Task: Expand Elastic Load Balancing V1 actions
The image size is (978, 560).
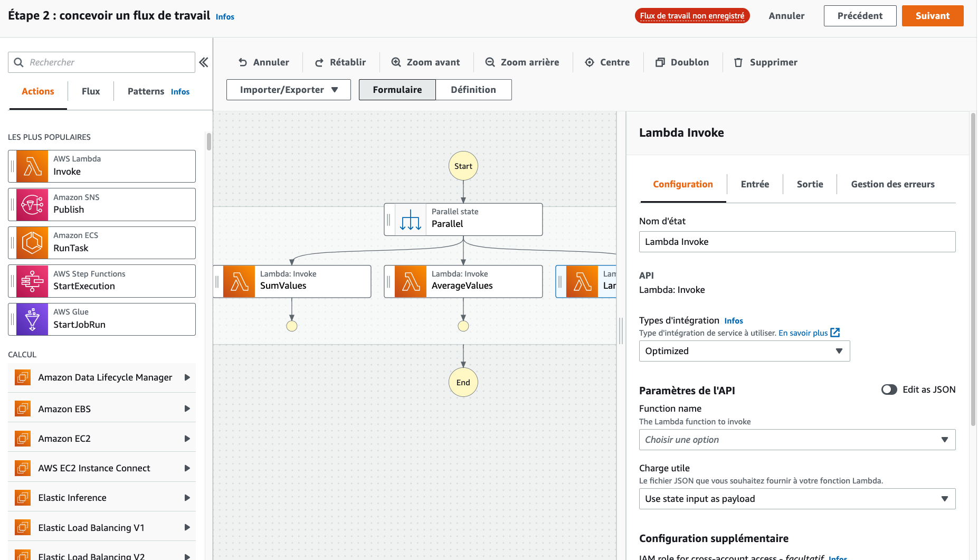Action: pos(187,527)
